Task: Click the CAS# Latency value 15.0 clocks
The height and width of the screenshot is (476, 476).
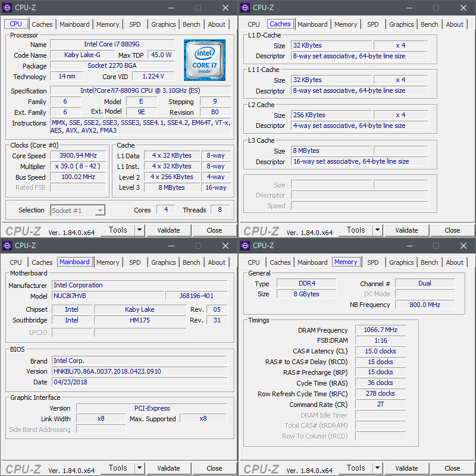Action: point(380,351)
